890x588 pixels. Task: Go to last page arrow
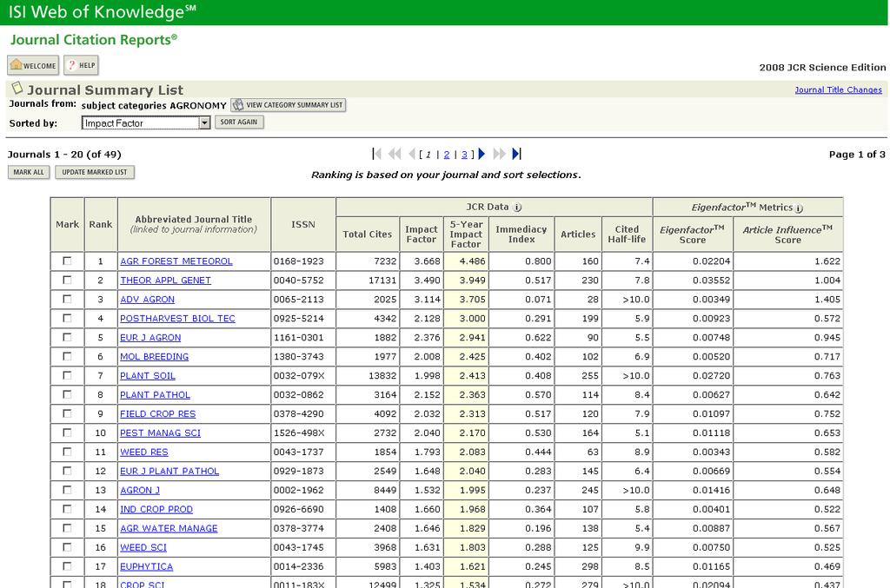tap(516, 154)
